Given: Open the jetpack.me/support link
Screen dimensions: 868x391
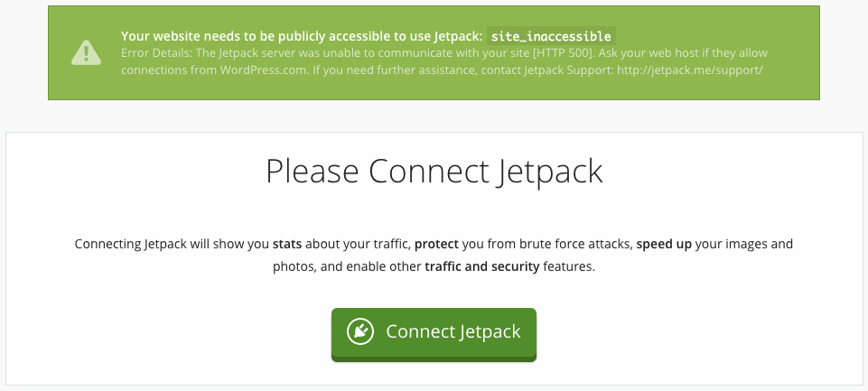Looking at the screenshot, I should pyautogui.click(x=690, y=70).
